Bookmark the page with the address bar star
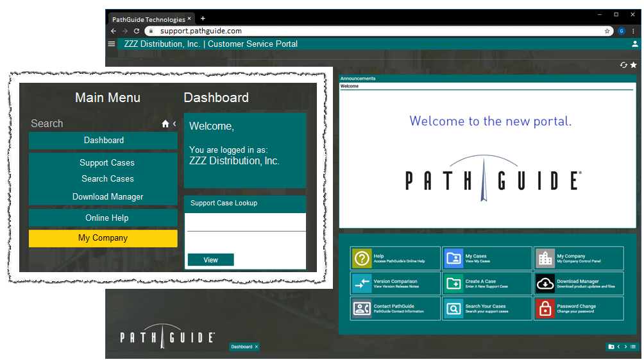This screenshot has width=644, height=362. point(607,31)
